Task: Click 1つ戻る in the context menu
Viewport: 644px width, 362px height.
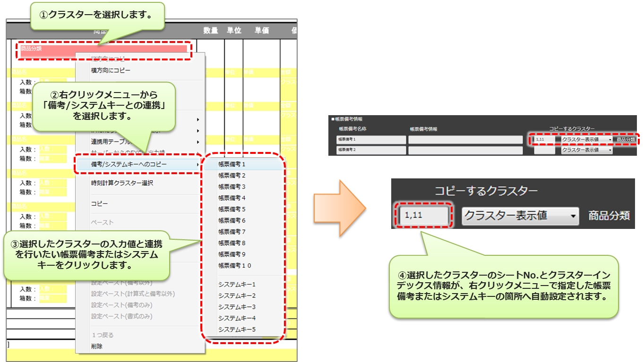Action: click(x=102, y=335)
